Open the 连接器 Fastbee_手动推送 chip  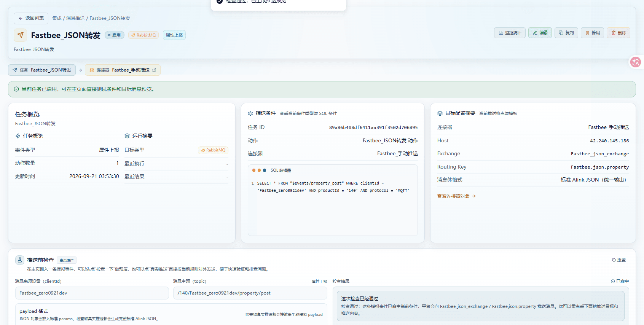point(123,70)
